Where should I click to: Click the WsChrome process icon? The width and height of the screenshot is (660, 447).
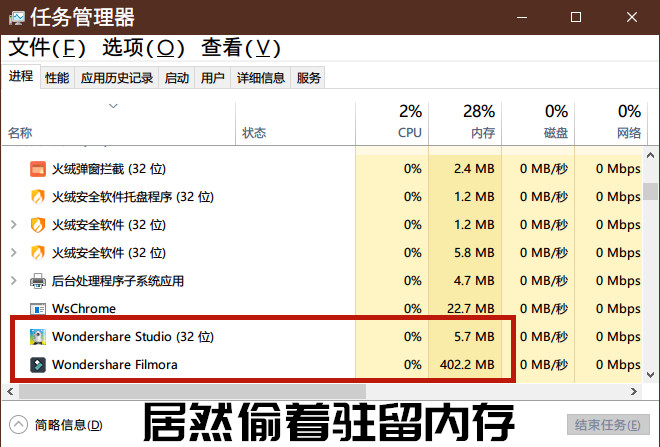[x=38, y=309]
